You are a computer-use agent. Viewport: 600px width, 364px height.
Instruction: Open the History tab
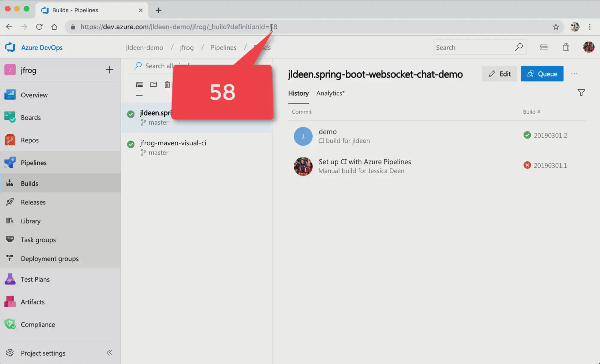pyautogui.click(x=298, y=93)
